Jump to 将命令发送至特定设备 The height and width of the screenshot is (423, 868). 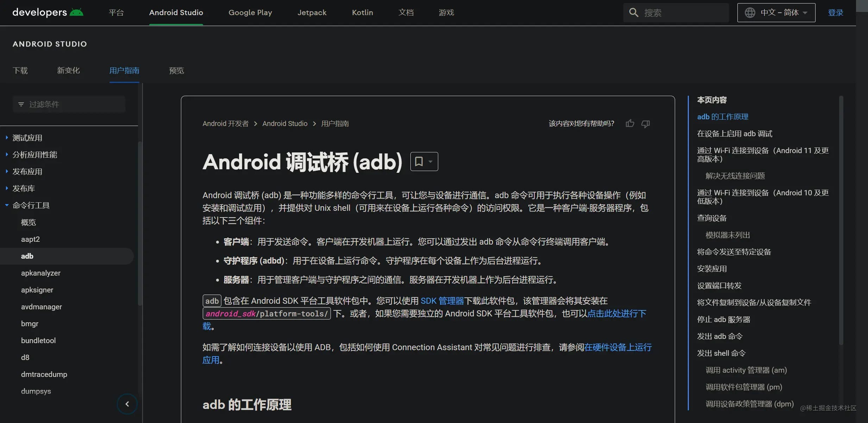734,252
